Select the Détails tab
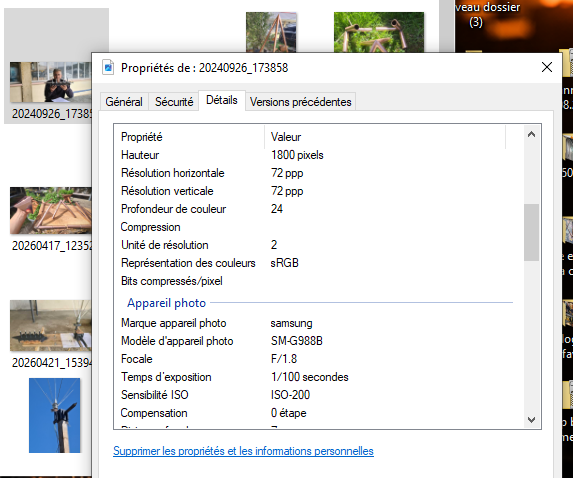The width and height of the screenshot is (573, 478). tap(222, 100)
